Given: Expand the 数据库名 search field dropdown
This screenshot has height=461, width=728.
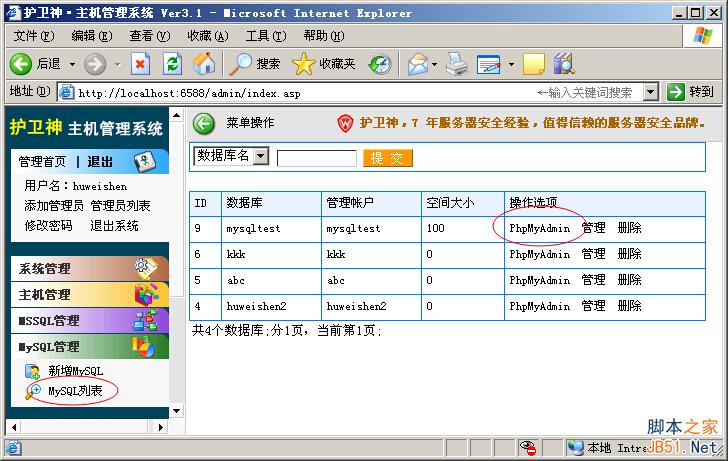Looking at the screenshot, I should coord(261,156).
